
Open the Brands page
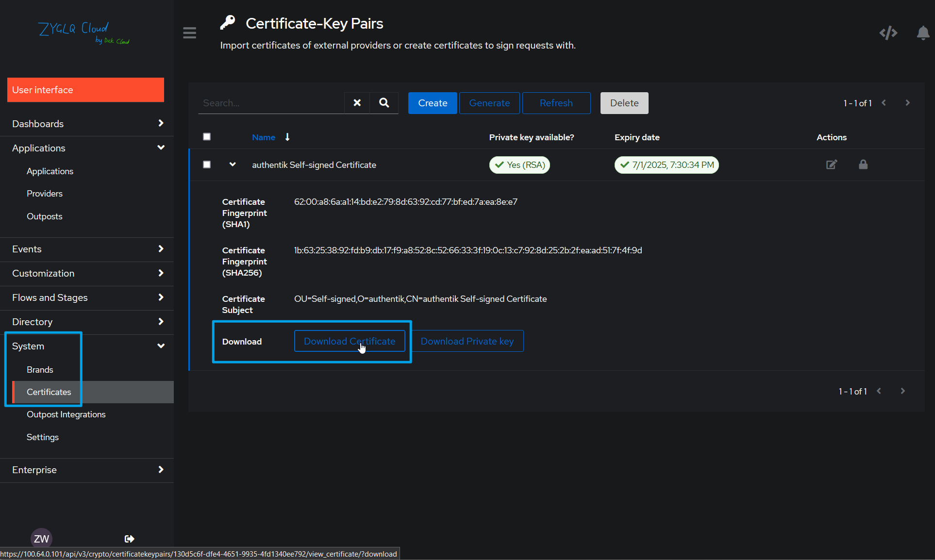[x=40, y=370]
